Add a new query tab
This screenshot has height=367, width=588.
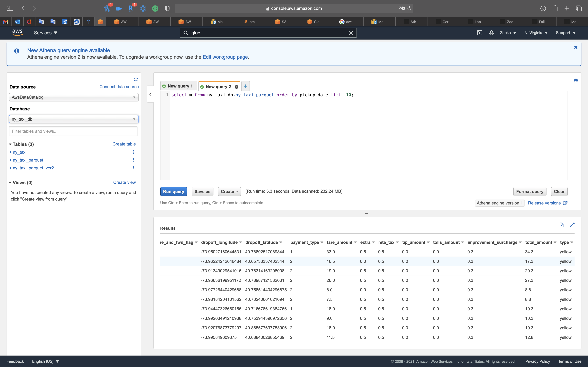pyautogui.click(x=245, y=86)
